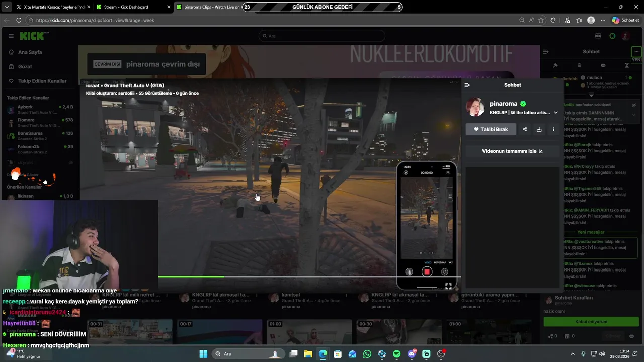The image size is (644, 362).
Task: Enter fullscreen on the clip player
Action: point(448,286)
